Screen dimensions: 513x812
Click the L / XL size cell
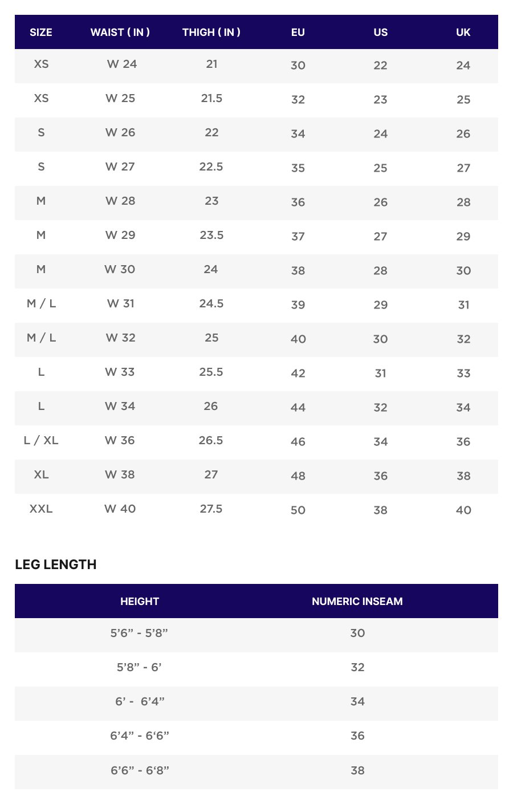point(41,441)
